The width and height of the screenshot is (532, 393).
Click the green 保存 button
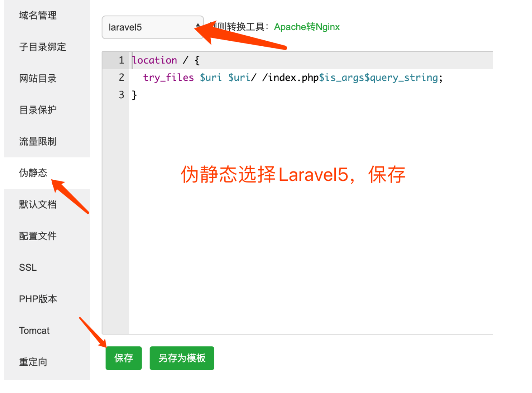(x=123, y=358)
